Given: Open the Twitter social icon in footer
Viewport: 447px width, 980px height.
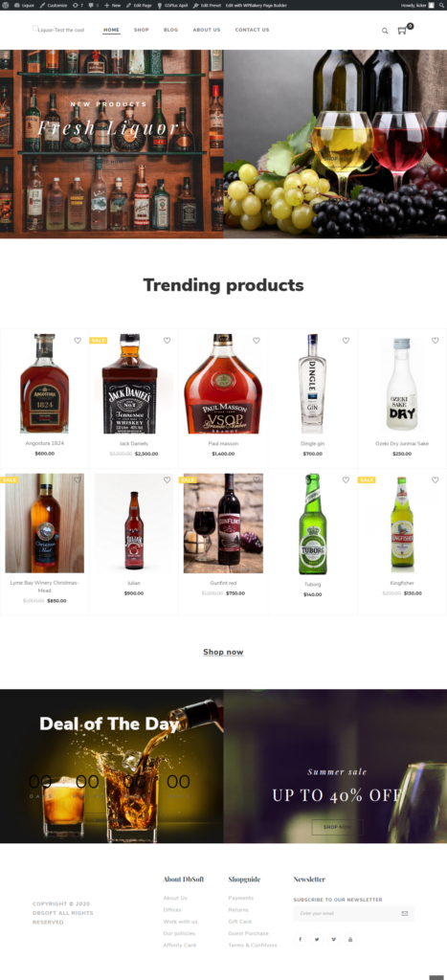Looking at the screenshot, I should (316, 939).
